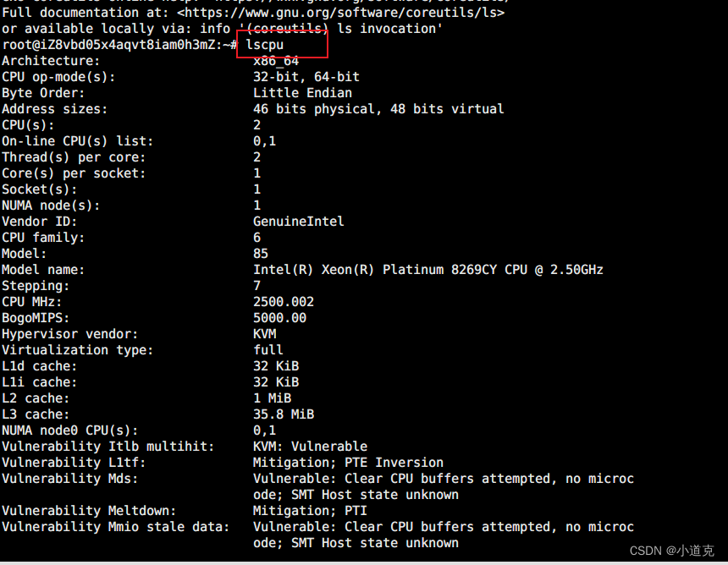The height and width of the screenshot is (565, 728).
Task: Click the Intel Xeon Platinum 8269CY model name
Action: [x=428, y=270]
